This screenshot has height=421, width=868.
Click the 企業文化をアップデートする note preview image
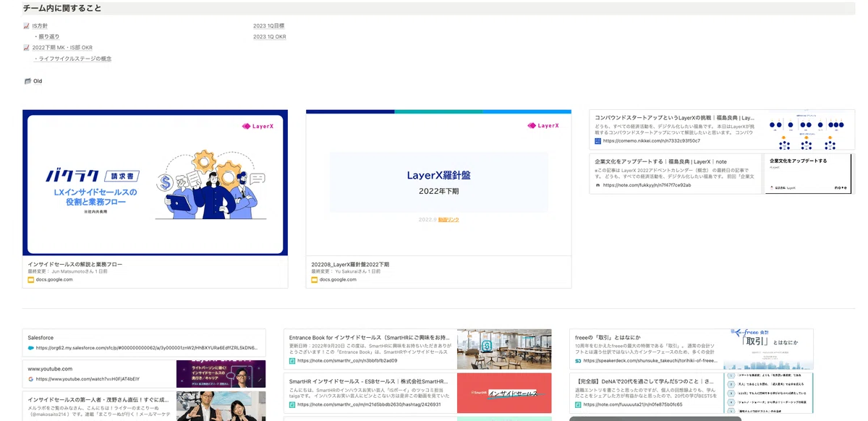click(x=809, y=174)
